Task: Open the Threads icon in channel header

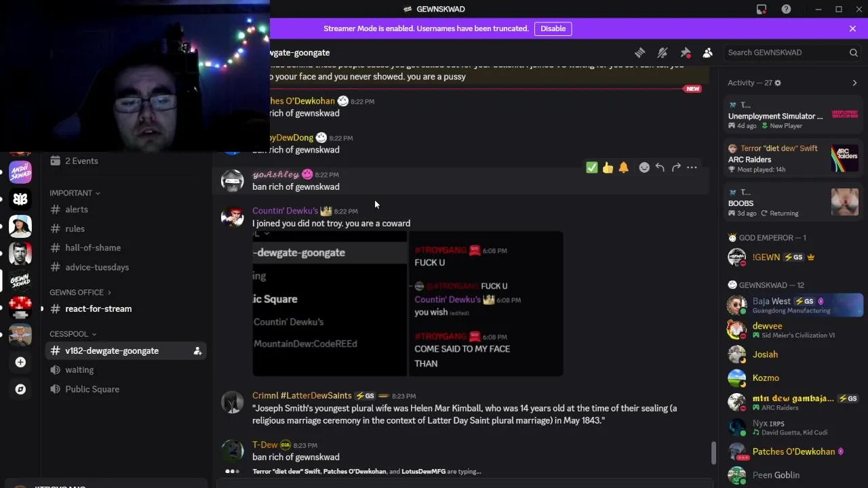Action: tap(639, 52)
